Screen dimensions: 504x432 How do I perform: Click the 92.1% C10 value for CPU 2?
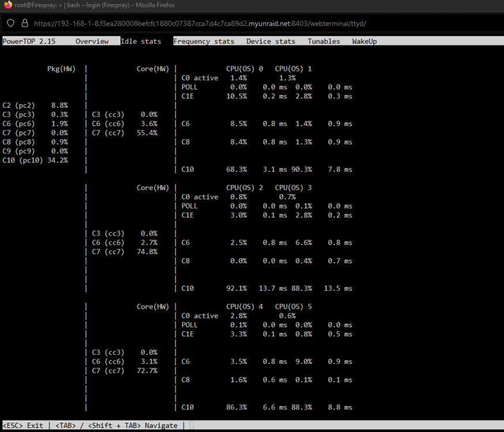tap(236, 288)
